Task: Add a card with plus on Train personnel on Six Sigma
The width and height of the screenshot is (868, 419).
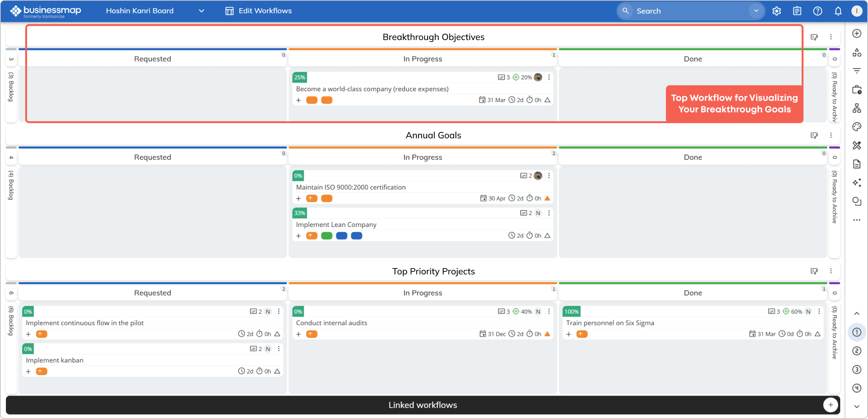Action: [568, 334]
